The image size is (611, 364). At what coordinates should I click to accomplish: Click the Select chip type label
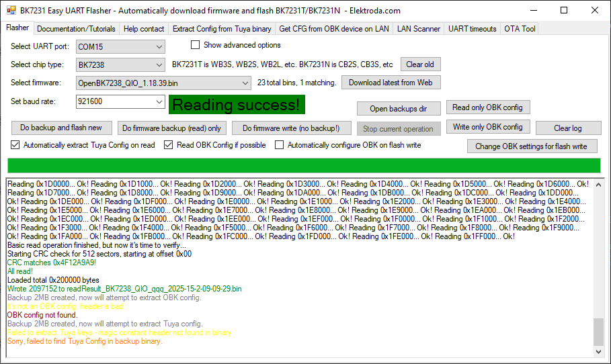point(37,64)
